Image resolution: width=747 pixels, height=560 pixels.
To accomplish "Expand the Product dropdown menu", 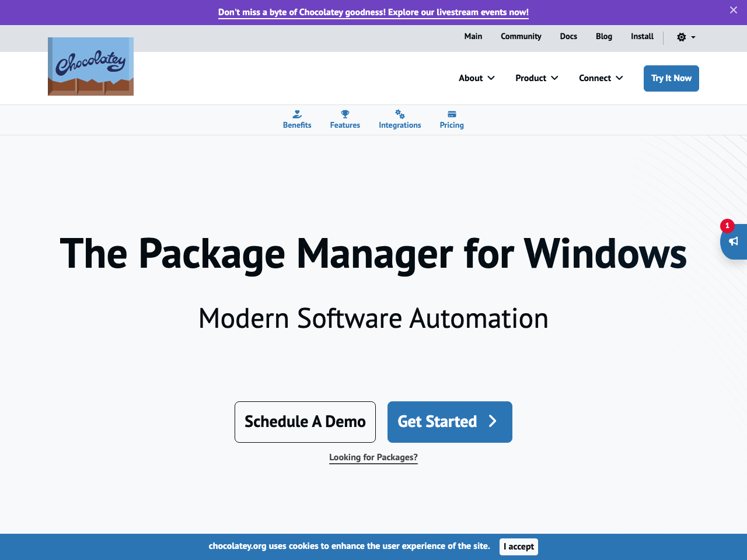I will (x=536, y=78).
